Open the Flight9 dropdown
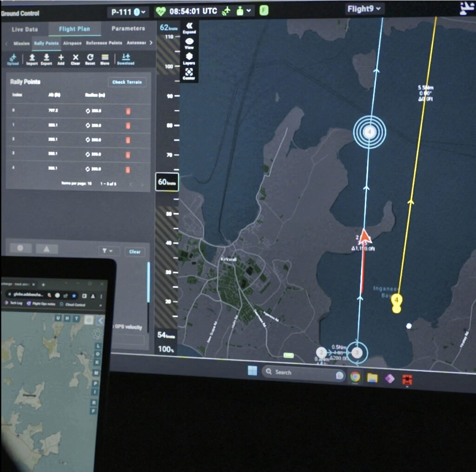The image size is (476, 472). pyautogui.click(x=364, y=9)
